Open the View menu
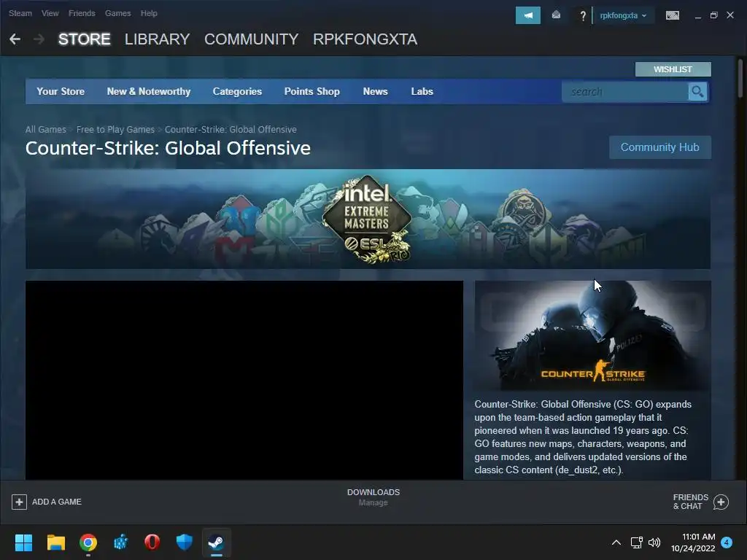This screenshot has height=560, width=747. (x=50, y=13)
